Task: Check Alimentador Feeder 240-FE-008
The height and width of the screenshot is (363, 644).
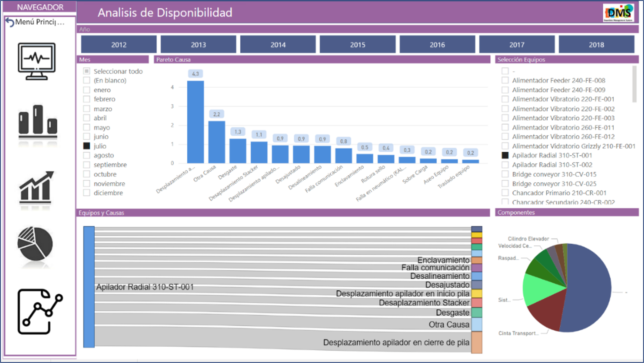Action: pyautogui.click(x=505, y=80)
